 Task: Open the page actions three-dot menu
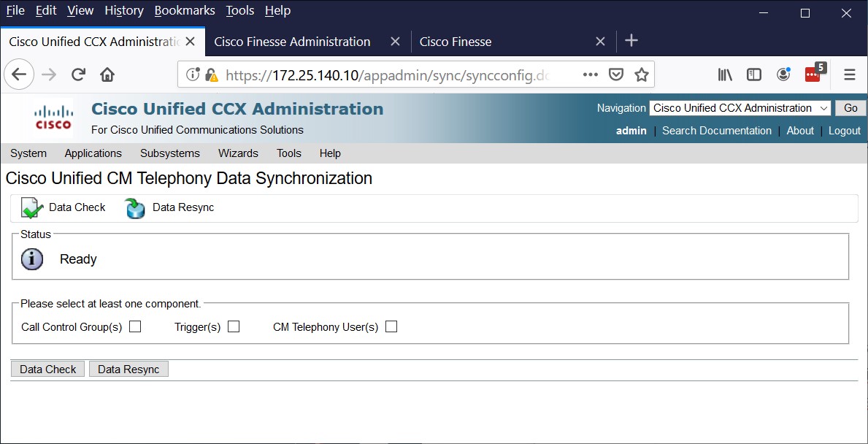coord(591,74)
